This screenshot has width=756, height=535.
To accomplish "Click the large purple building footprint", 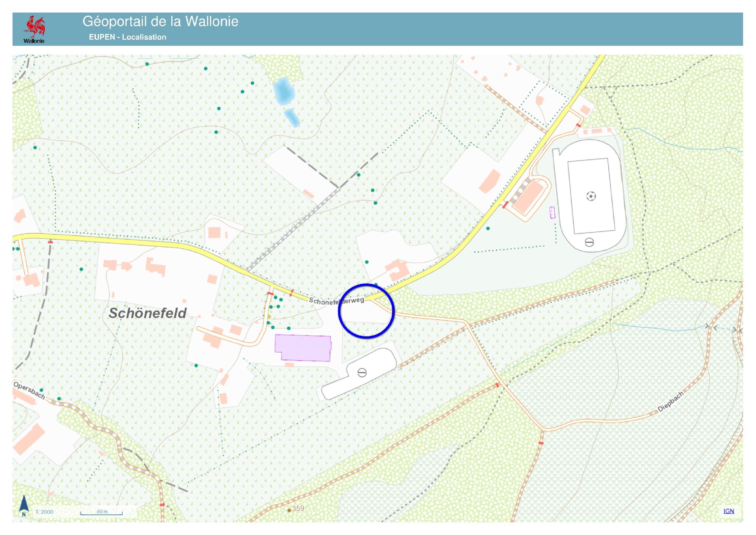I will 303,347.
